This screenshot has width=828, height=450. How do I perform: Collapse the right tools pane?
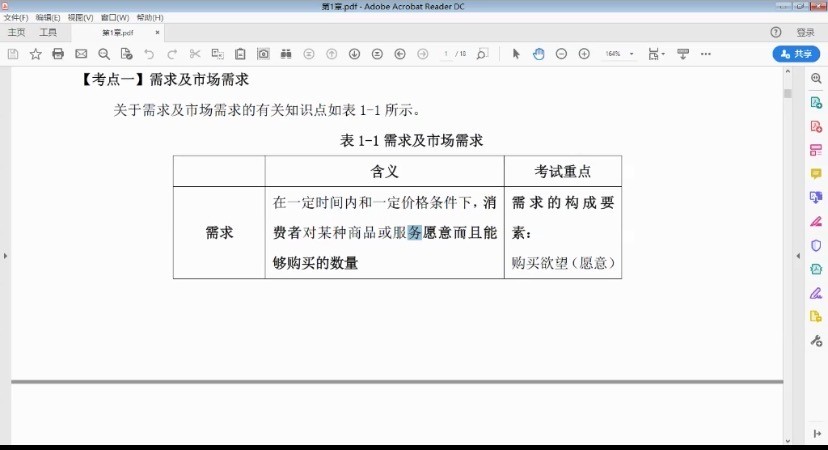point(798,257)
